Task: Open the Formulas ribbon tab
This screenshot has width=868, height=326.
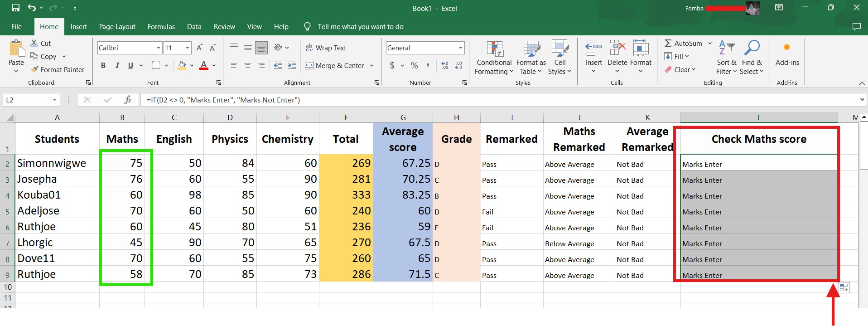Action: 161,27
